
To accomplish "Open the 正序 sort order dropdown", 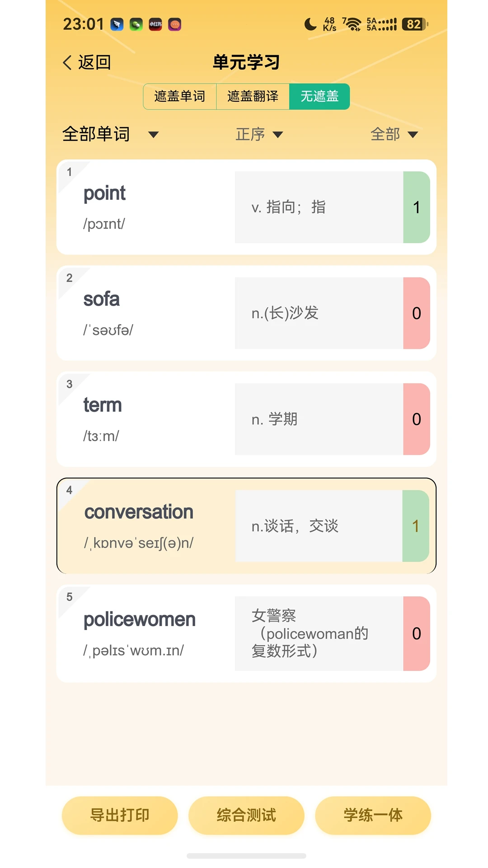I will (259, 134).
